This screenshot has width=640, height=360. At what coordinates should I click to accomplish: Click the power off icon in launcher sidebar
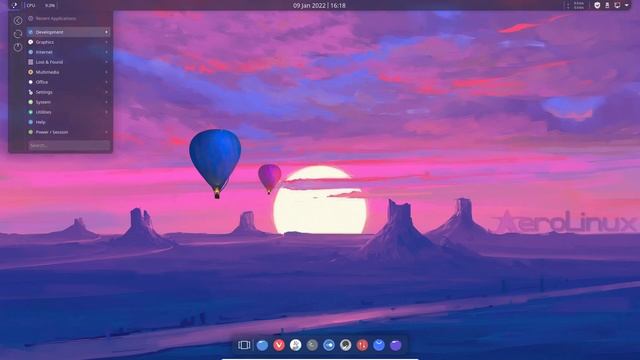pyautogui.click(x=18, y=47)
